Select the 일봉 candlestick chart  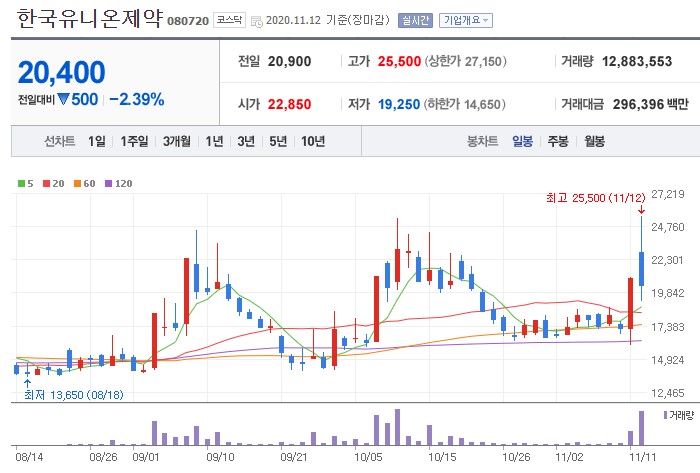tap(522, 141)
